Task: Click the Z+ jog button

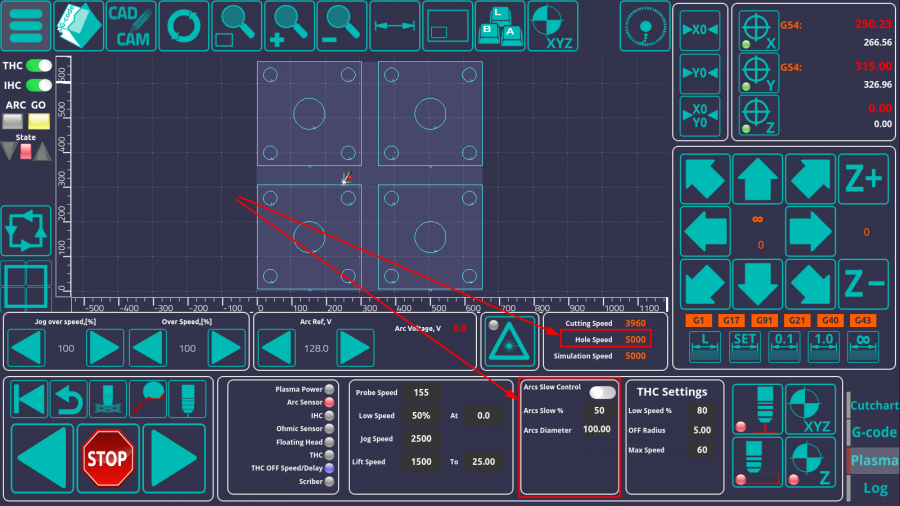Action: point(863,179)
